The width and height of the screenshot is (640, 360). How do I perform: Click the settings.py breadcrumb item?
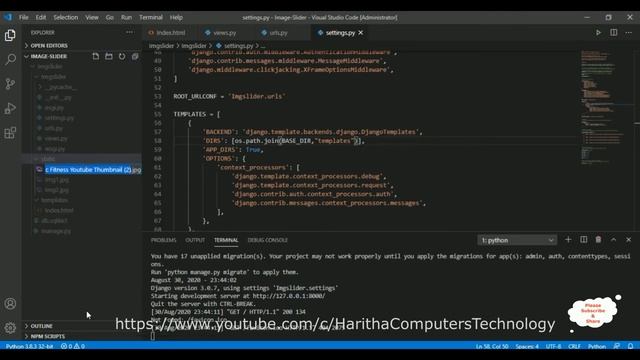click(x=235, y=46)
